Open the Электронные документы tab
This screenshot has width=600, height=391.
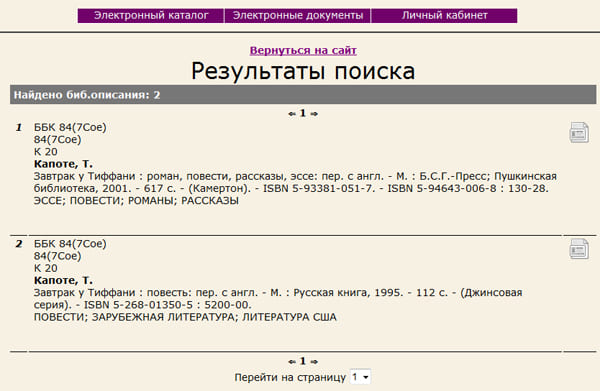pos(298,16)
